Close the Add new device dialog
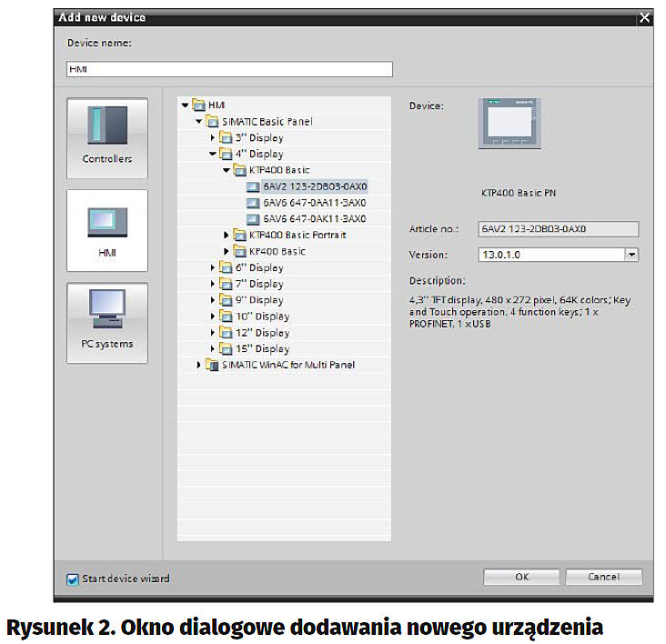 pyautogui.click(x=645, y=17)
